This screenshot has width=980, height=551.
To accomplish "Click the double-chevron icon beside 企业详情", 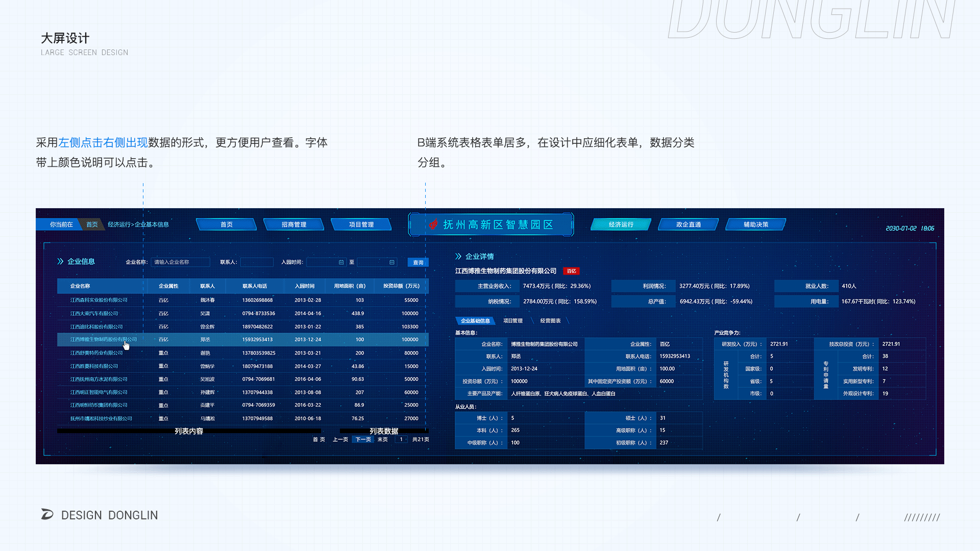I will click(x=458, y=256).
